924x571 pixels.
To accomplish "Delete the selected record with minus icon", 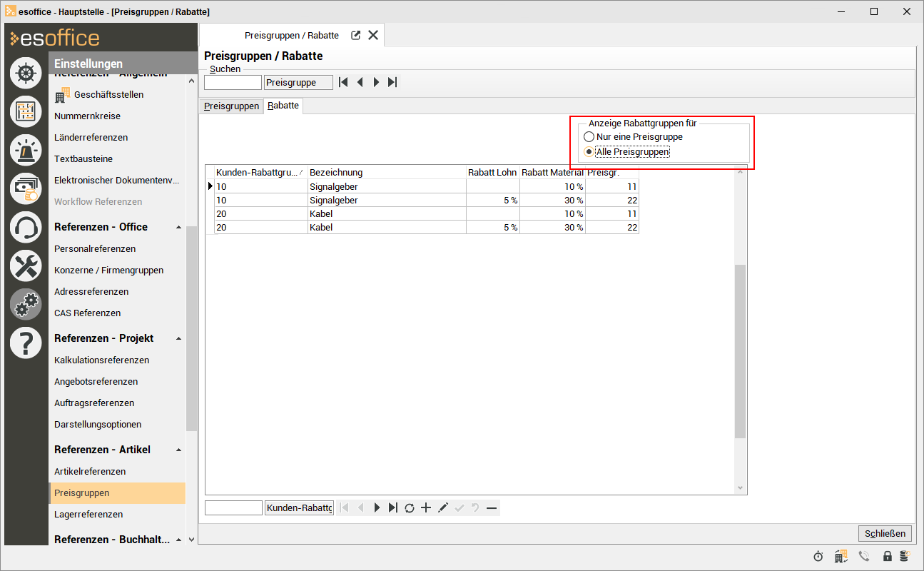I will pos(492,507).
